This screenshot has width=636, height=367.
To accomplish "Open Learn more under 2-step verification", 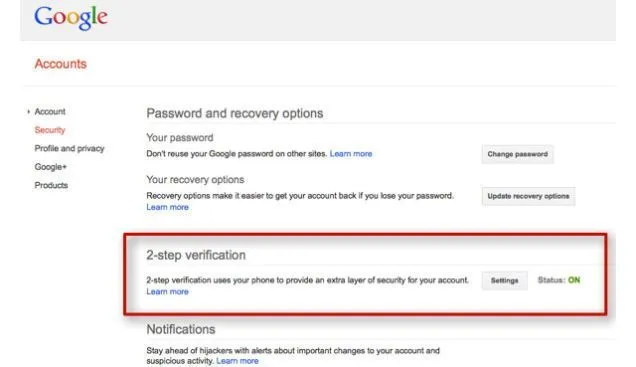I will [168, 292].
